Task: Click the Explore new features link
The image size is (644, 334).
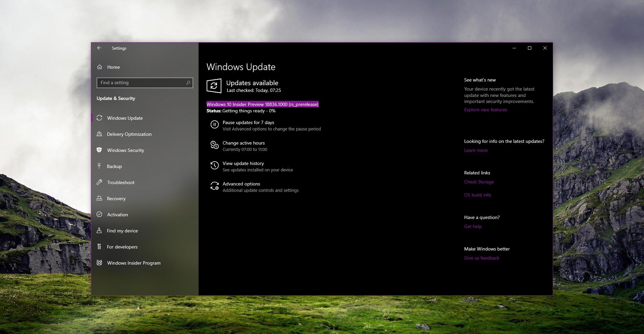Action: point(485,110)
